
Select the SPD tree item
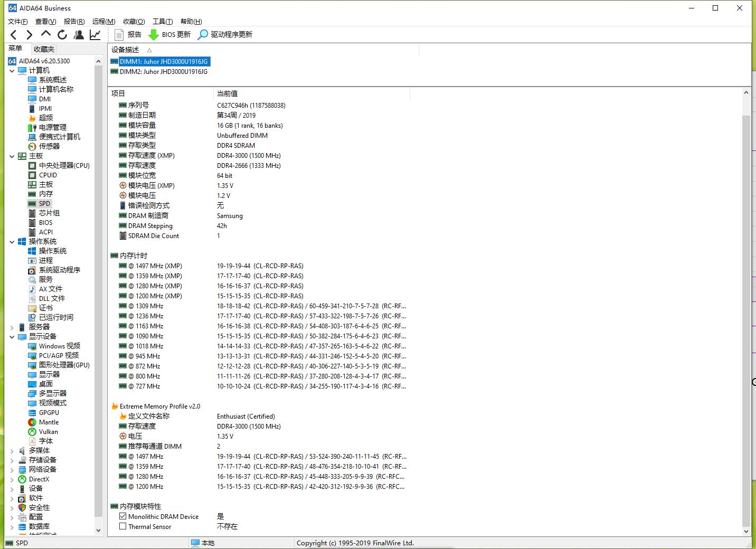click(44, 203)
